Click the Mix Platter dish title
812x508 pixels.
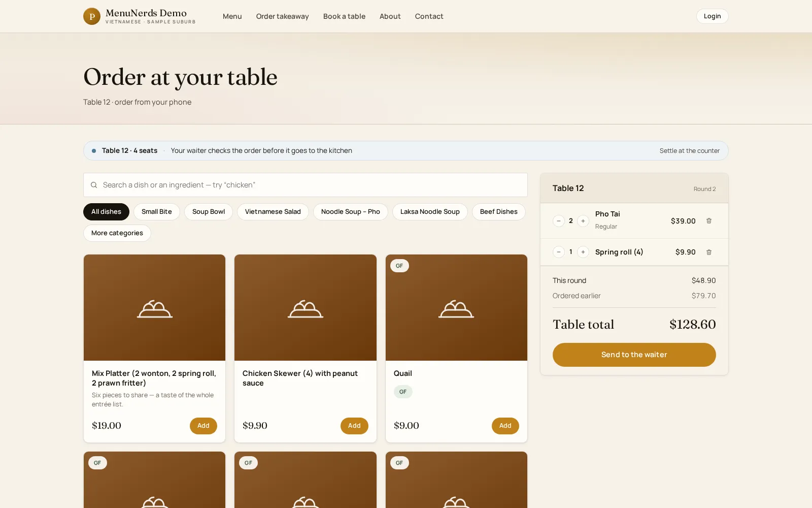click(x=154, y=378)
